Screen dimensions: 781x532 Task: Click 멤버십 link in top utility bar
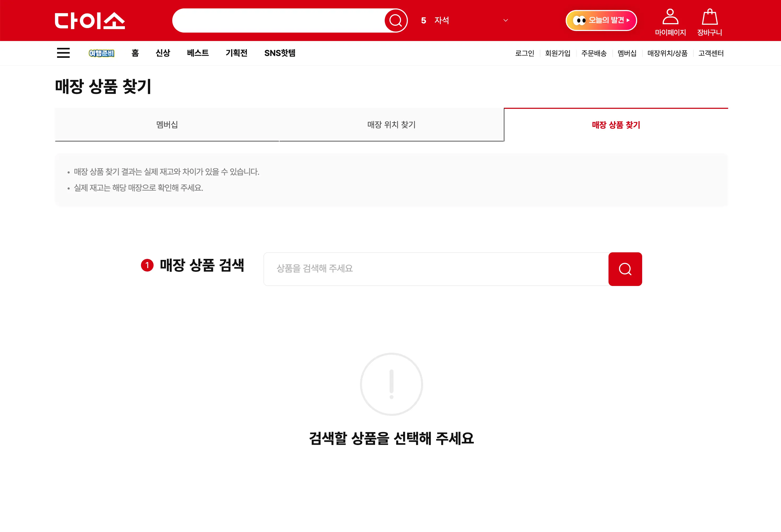click(x=627, y=53)
